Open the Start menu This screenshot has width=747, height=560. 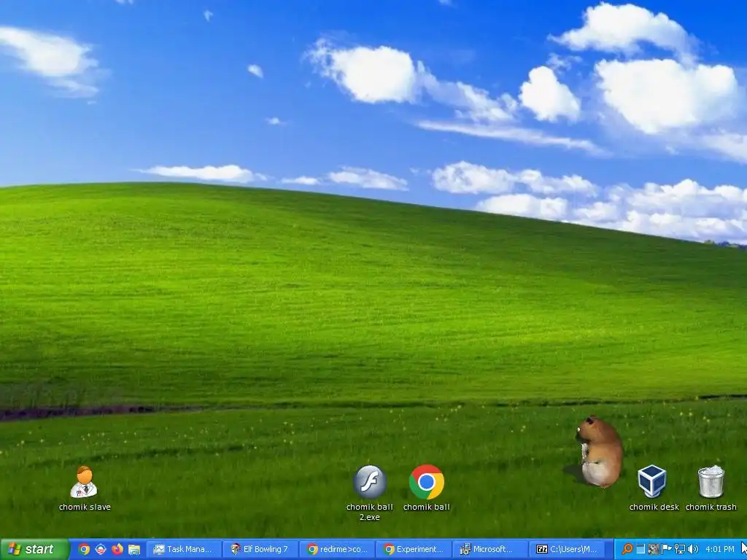pos(34,549)
